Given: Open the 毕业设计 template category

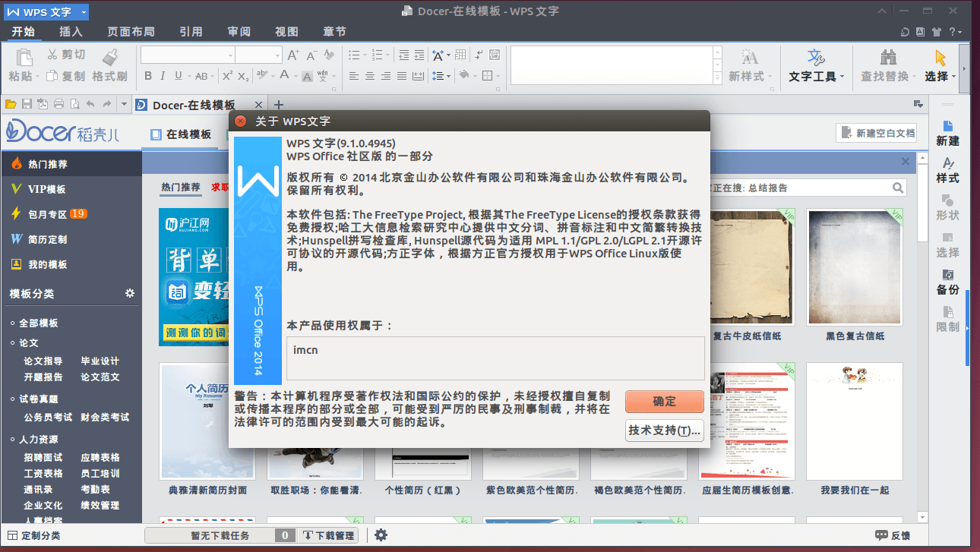Looking at the screenshot, I should tap(100, 361).
